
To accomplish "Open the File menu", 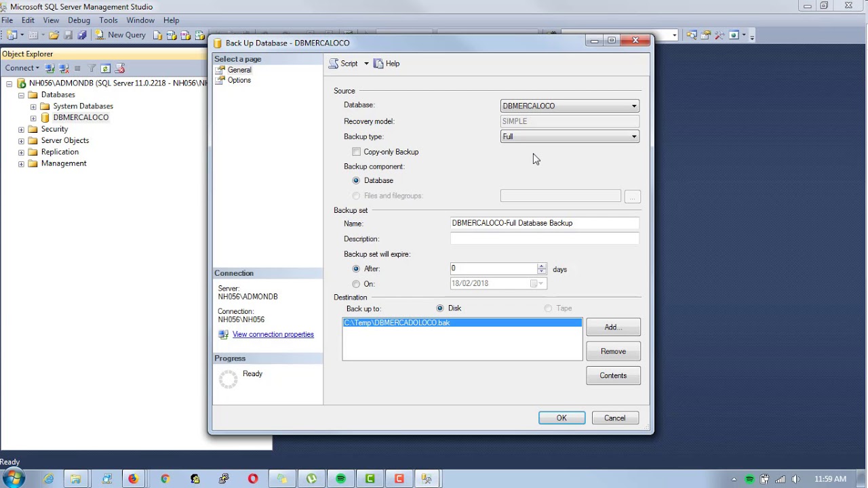I will click(7, 20).
